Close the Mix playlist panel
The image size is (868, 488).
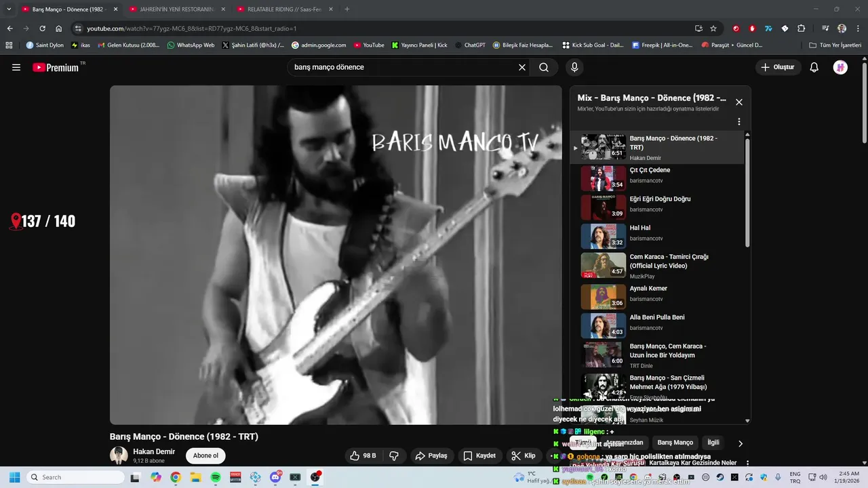coord(739,102)
